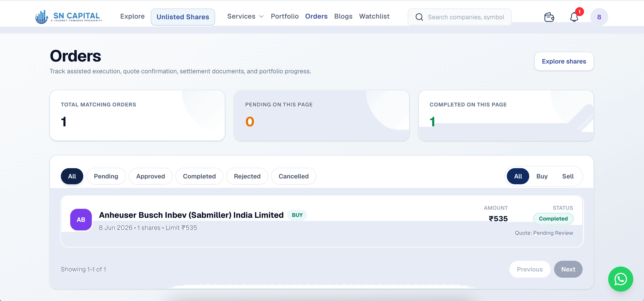Select All order types toggle
The width and height of the screenshot is (644, 301).
click(518, 176)
